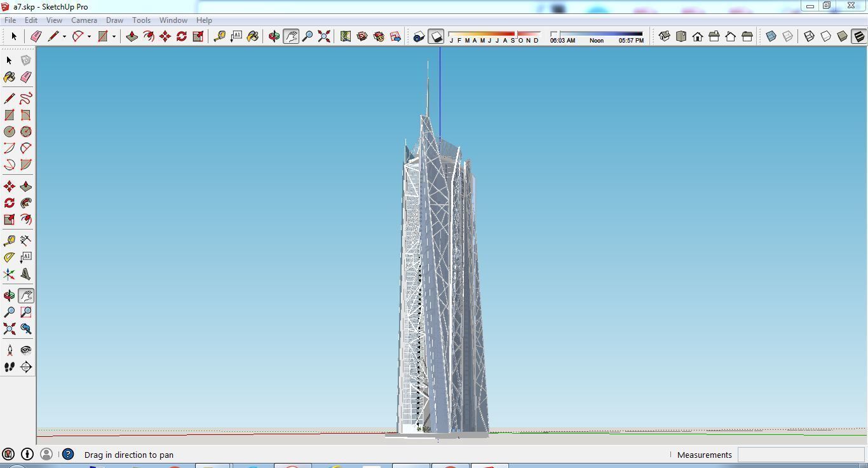The width and height of the screenshot is (868, 468).
Task: Click inside the Measurements input field
Action: coord(801,455)
